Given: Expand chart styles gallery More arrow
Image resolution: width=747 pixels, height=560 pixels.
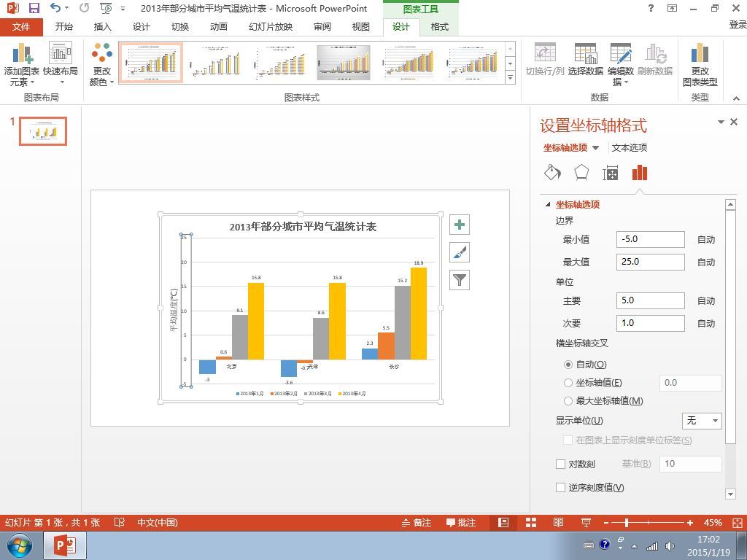Looking at the screenshot, I should point(510,77).
